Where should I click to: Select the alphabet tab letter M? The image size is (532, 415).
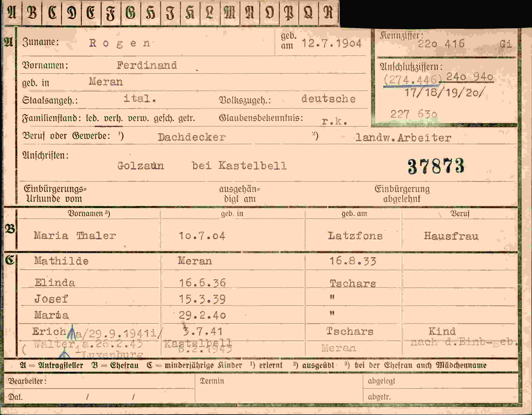click(230, 13)
